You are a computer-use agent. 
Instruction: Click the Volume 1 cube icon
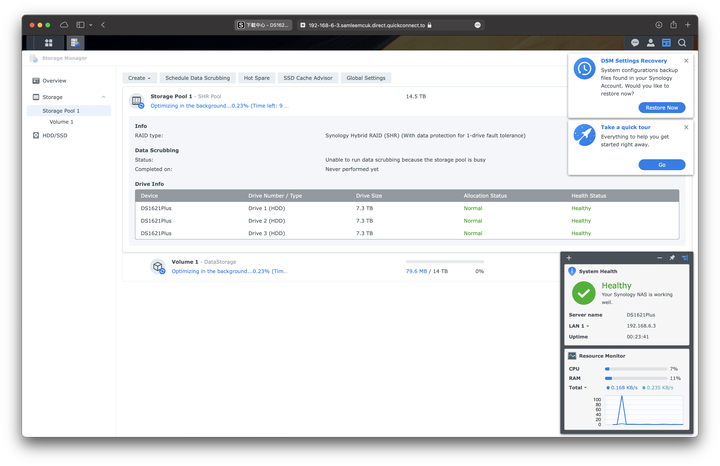click(158, 267)
